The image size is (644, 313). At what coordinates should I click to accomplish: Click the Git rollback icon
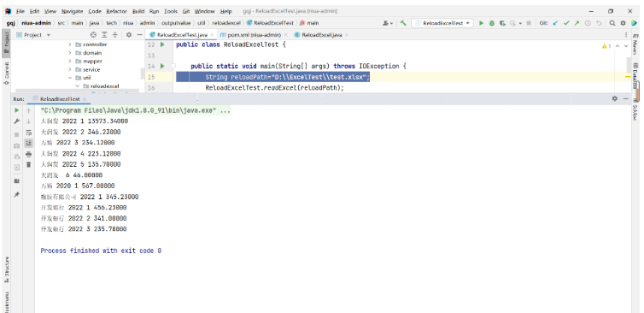pyautogui.click(x=599, y=23)
